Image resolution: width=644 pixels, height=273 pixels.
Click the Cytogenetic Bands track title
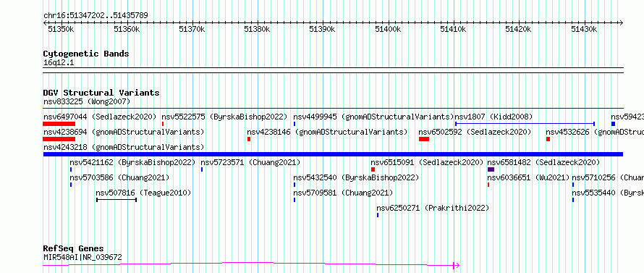(x=86, y=54)
